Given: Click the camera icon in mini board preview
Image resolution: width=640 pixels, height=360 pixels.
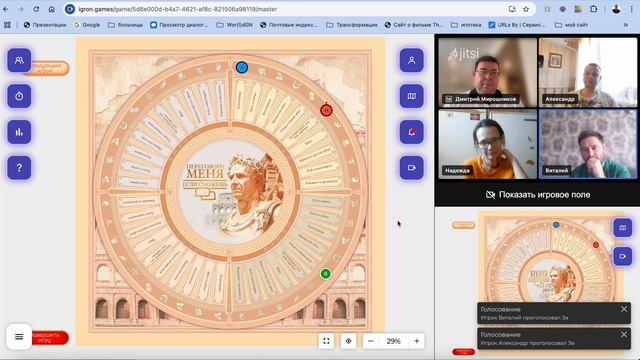Looking at the screenshot, I should point(622,256).
